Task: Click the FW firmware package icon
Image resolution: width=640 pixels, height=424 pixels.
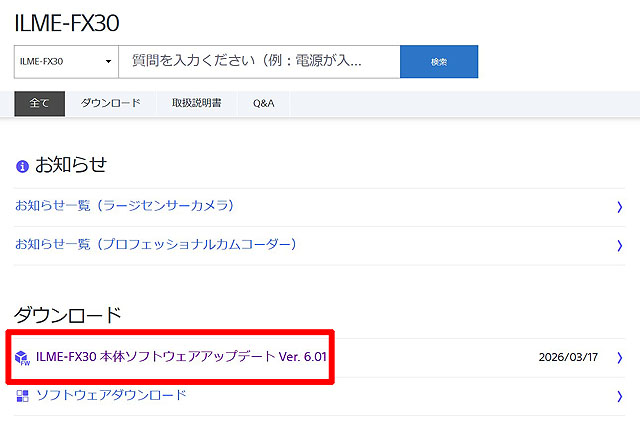Action: [22, 358]
